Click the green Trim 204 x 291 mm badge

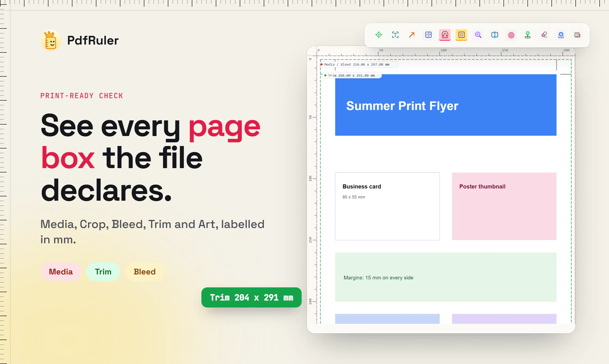coord(252,297)
